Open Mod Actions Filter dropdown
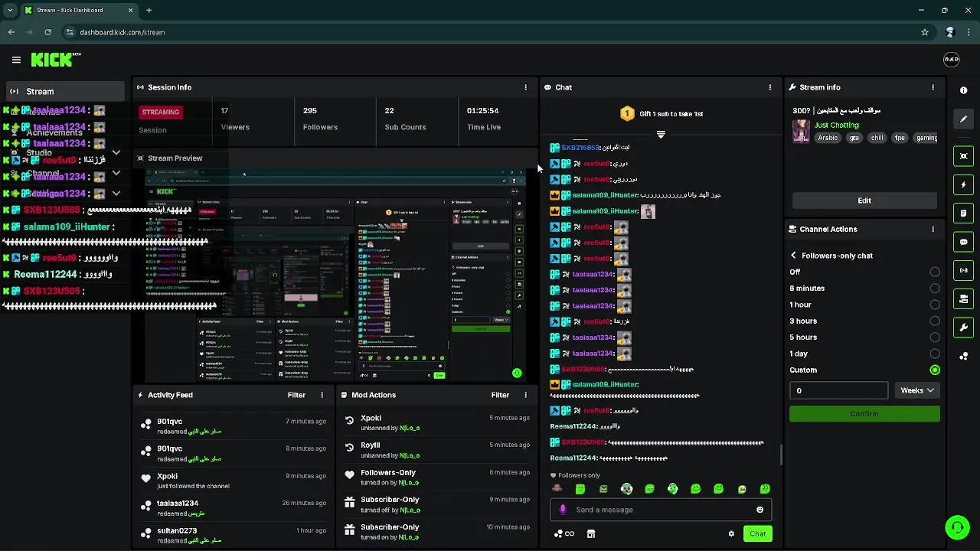This screenshot has width=980, height=551. (500, 395)
